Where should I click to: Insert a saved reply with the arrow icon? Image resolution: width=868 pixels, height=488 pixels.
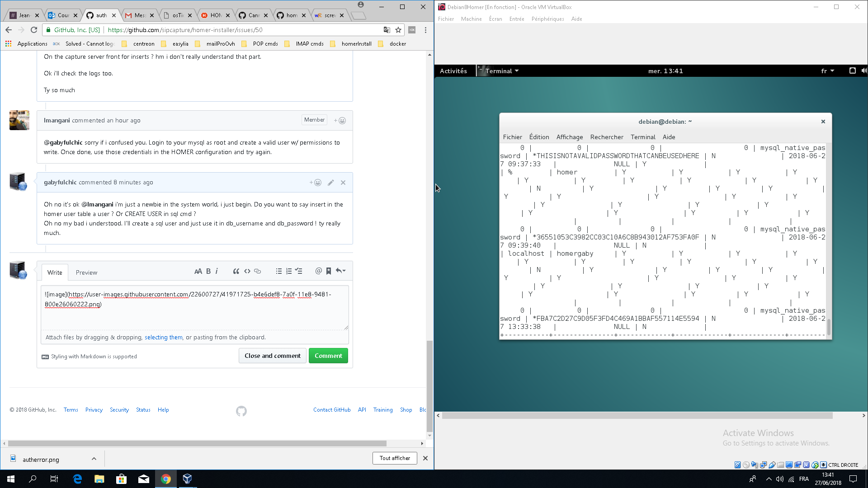click(340, 271)
